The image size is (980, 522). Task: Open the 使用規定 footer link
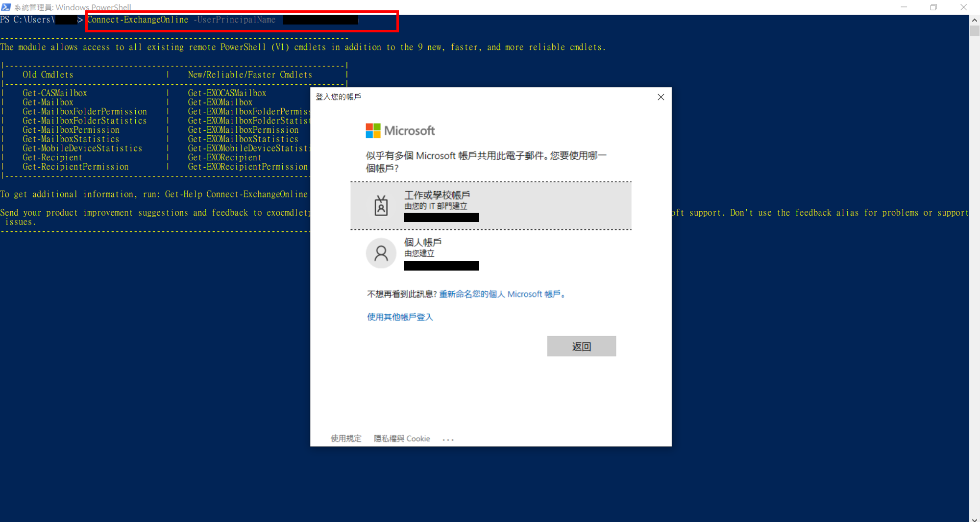click(345, 439)
